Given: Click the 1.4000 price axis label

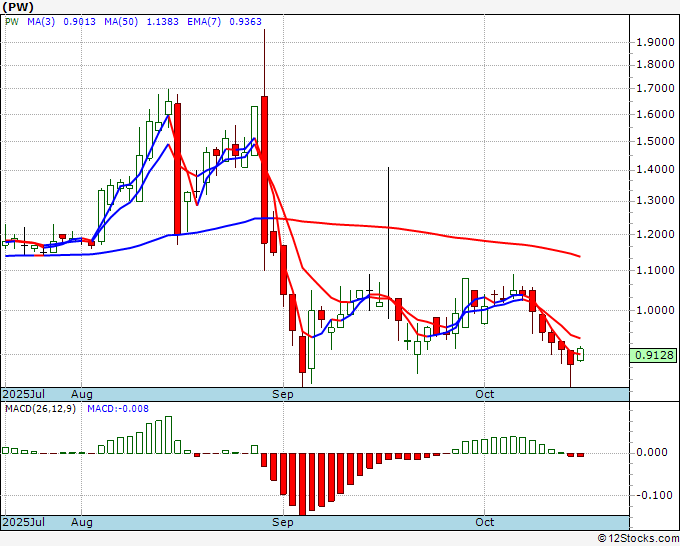Looking at the screenshot, I should [x=655, y=170].
